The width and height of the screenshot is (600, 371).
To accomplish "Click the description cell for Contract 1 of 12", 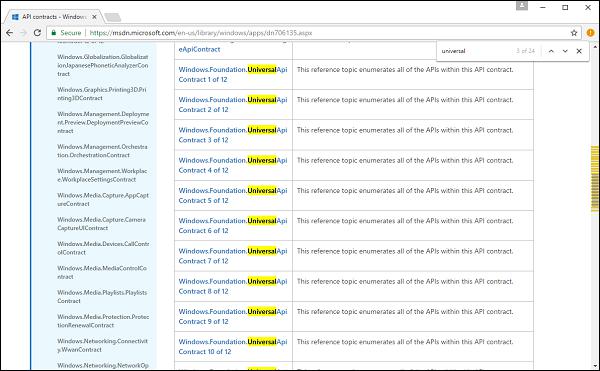I will pyautogui.click(x=413, y=75).
